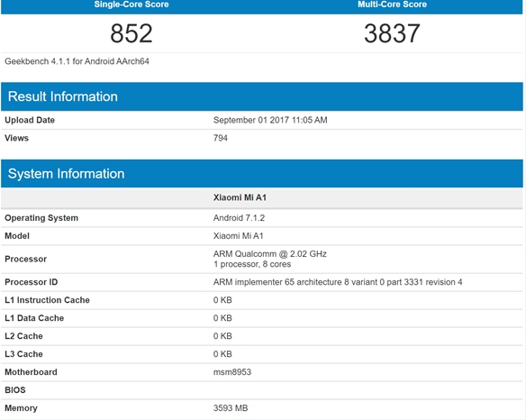Select the 852 single-core score value

point(131,33)
